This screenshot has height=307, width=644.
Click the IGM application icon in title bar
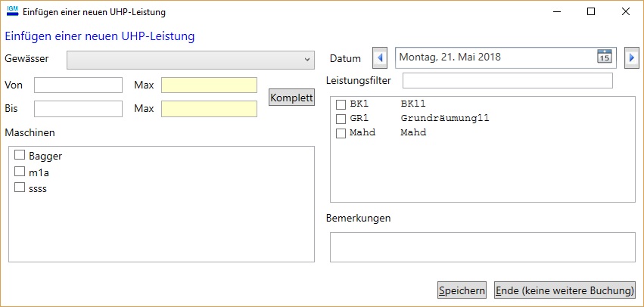click(x=12, y=11)
